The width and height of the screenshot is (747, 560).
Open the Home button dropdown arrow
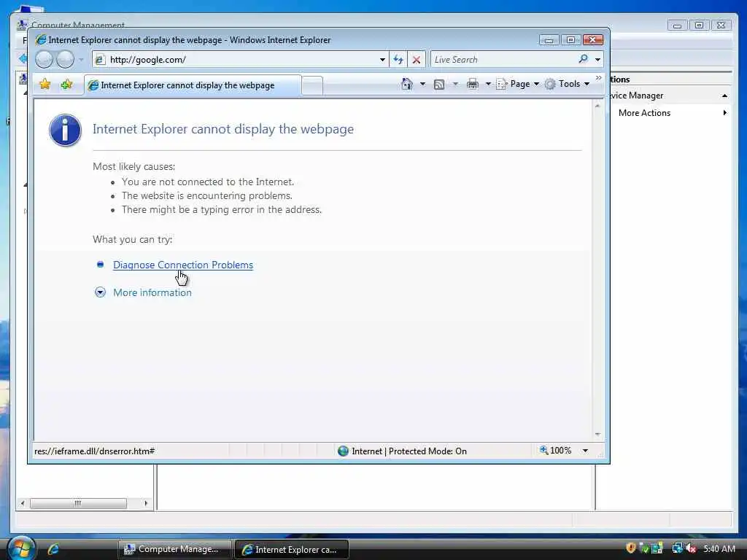(x=422, y=84)
